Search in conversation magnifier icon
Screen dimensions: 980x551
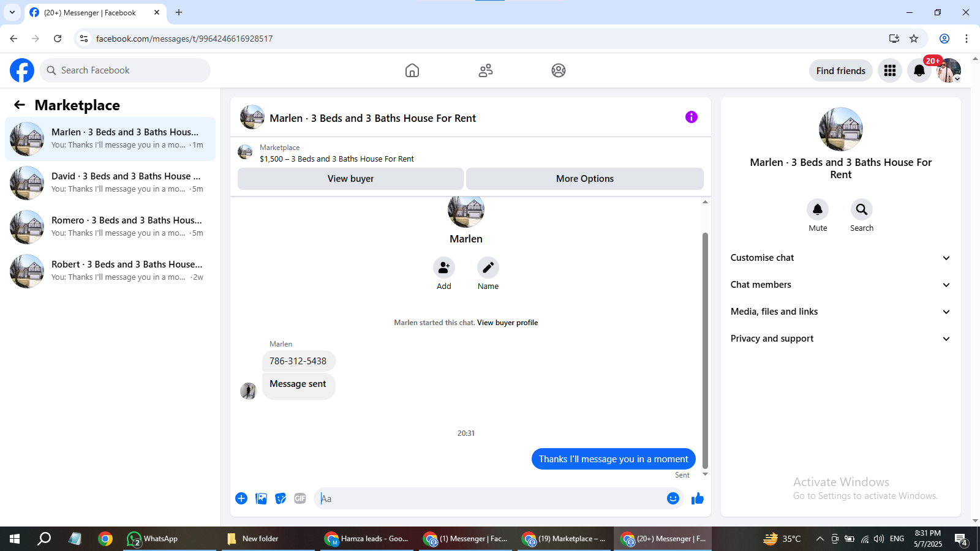(x=862, y=209)
